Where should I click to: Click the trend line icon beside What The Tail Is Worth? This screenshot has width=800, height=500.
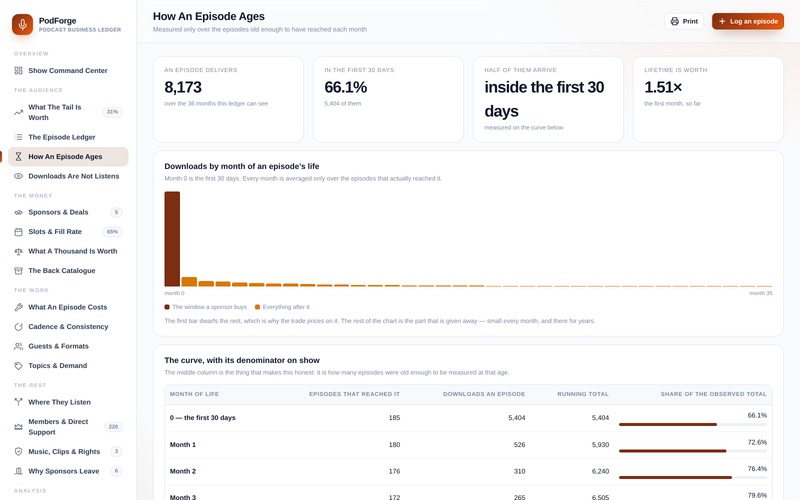(x=18, y=112)
